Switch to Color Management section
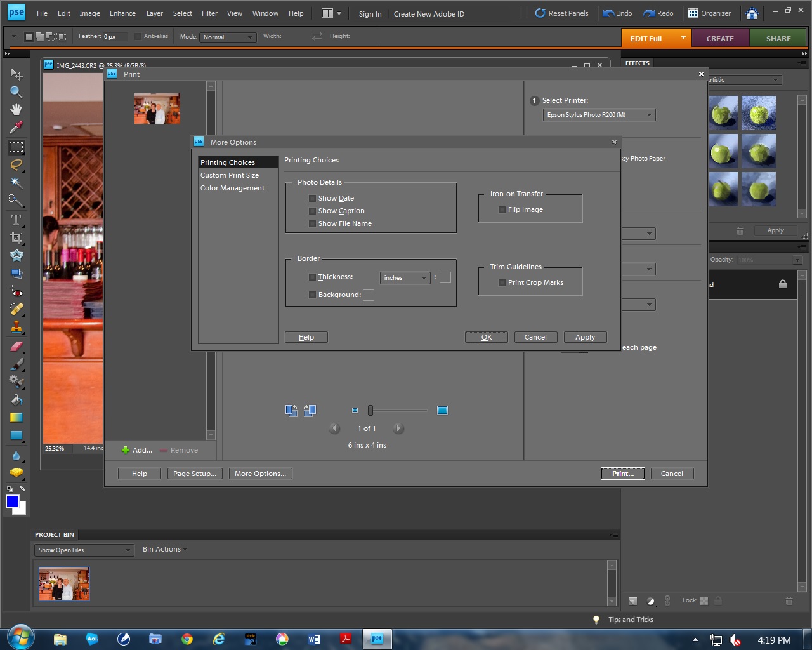The height and width of the screenshot is (650, 812). tap(232, 188)
